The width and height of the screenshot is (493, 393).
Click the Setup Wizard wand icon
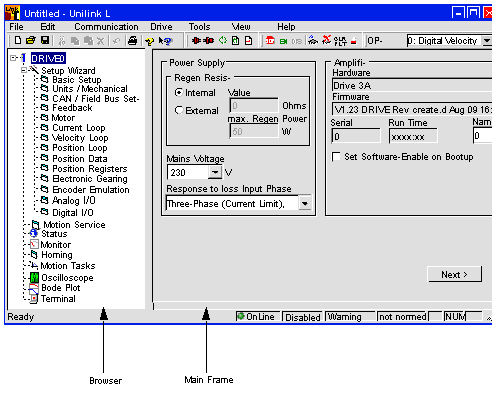(34, 70)
